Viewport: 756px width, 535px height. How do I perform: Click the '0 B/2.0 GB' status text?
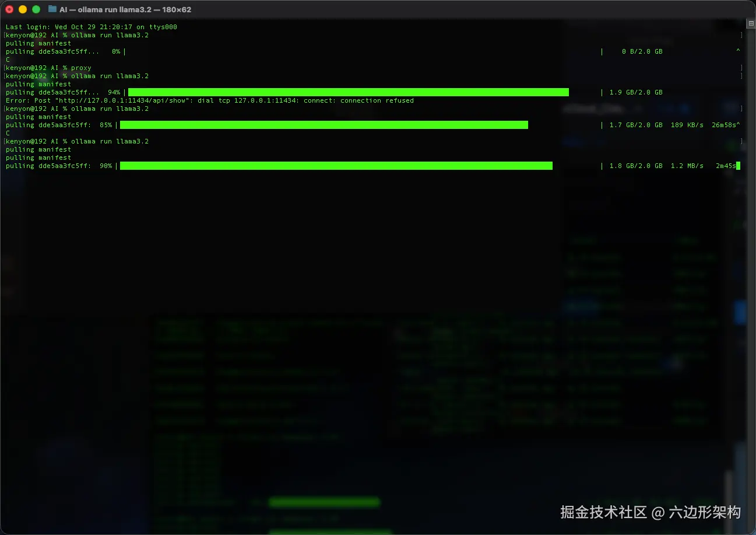(642, 51)
